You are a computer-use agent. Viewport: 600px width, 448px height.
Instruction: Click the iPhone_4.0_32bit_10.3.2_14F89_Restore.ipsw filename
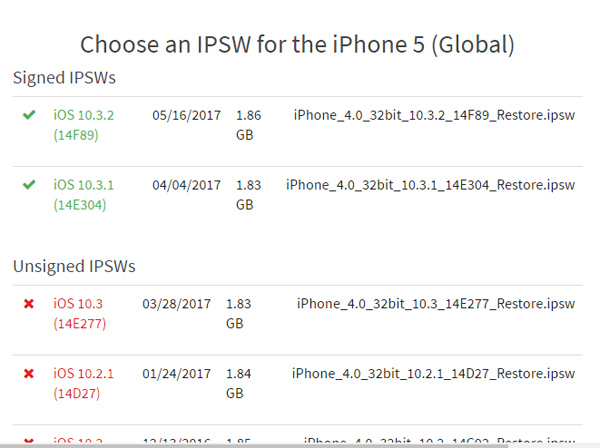pyautogui.click(x=435, y=116)
